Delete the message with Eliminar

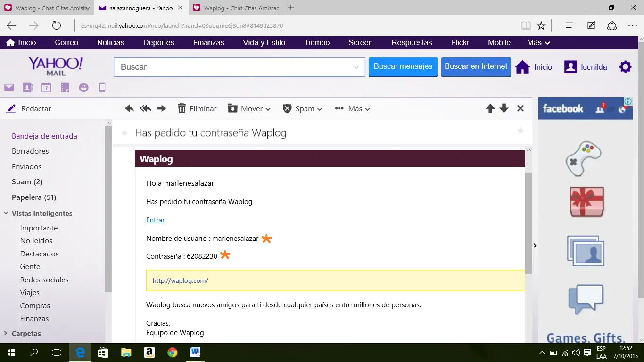[197, 108]
